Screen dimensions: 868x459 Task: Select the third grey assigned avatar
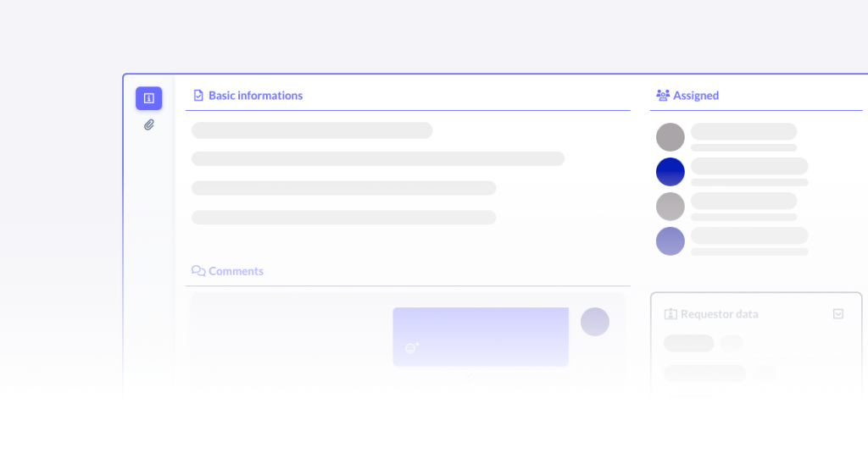point(670,207)
